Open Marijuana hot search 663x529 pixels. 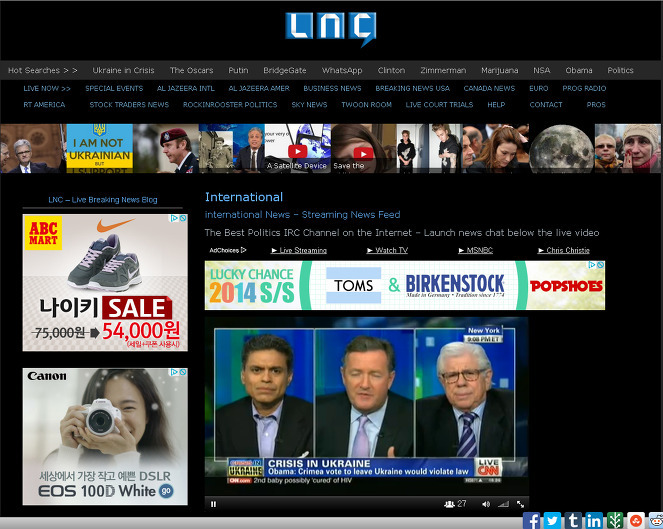point(500,70)
